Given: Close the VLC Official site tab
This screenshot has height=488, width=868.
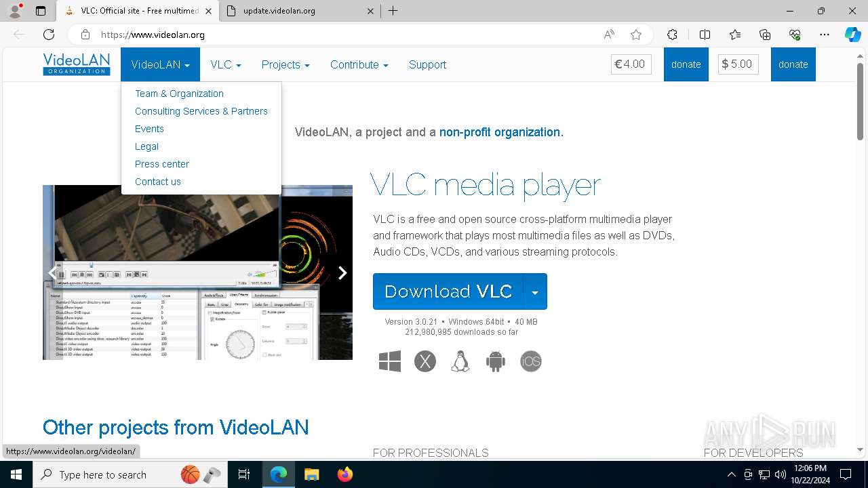Looking at the screenshot, I should pyautogui.click(x=208, y=11).
